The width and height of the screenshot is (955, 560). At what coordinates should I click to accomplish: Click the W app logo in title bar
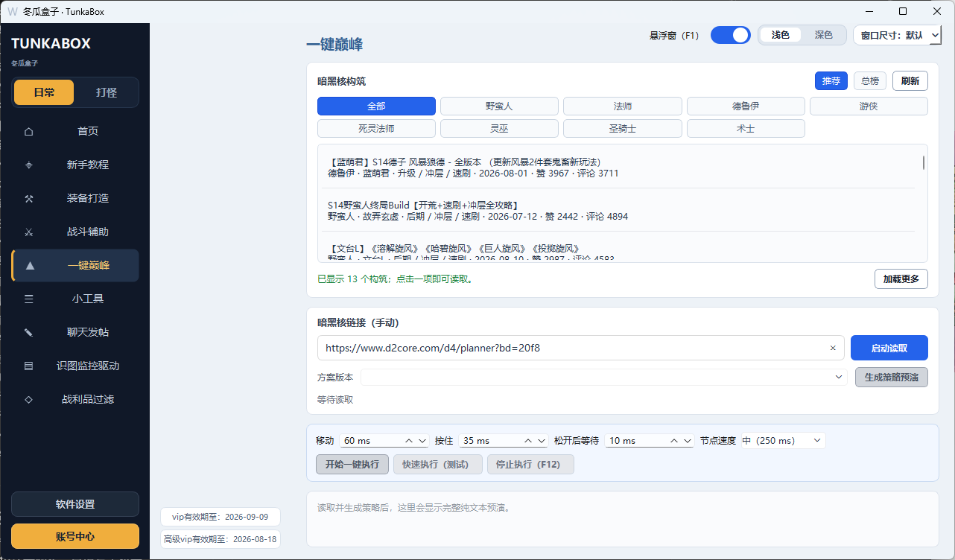(12, 11)
